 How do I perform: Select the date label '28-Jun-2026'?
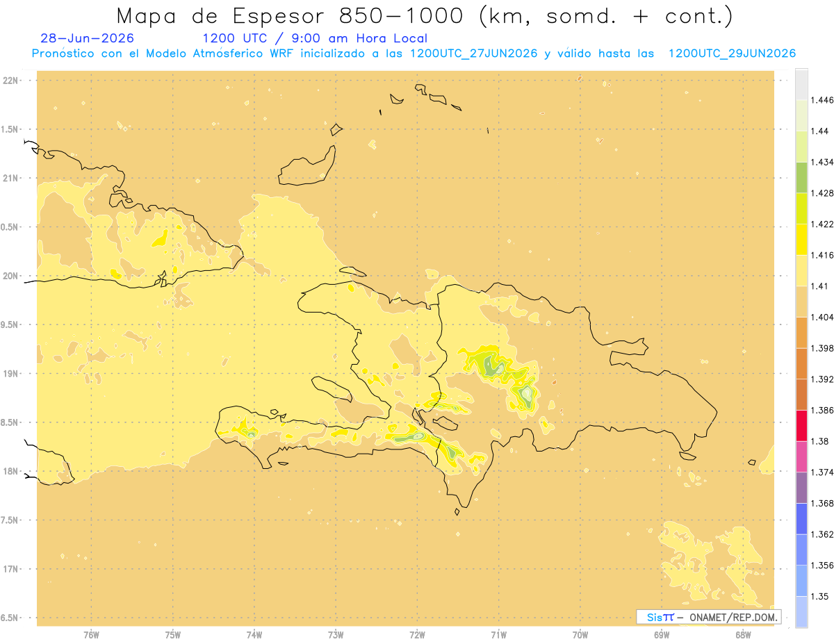pos(88,38)
